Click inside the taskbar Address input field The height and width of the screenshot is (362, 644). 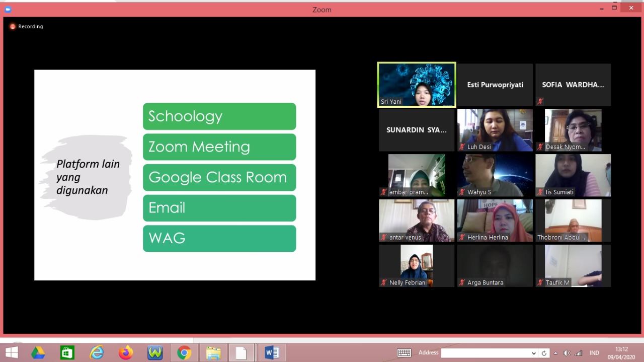click(x=486, y=353)
